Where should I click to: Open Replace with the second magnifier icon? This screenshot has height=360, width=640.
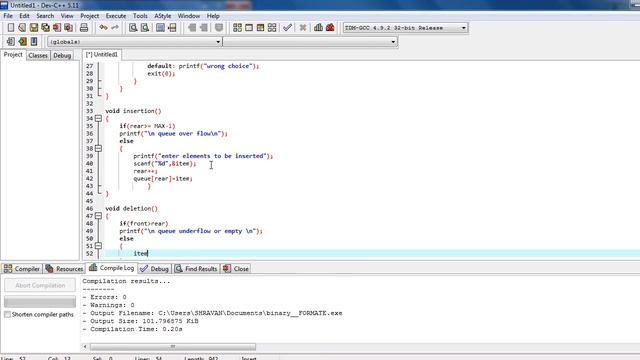(145, 28)
